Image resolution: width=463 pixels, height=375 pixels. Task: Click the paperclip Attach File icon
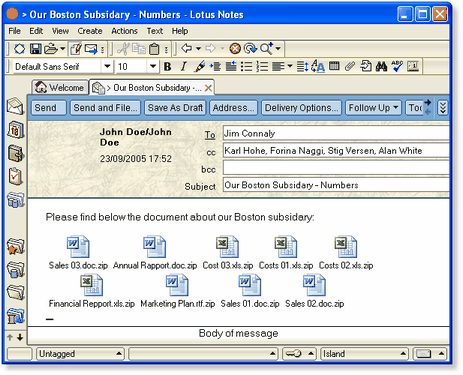[x=350, y=66]
